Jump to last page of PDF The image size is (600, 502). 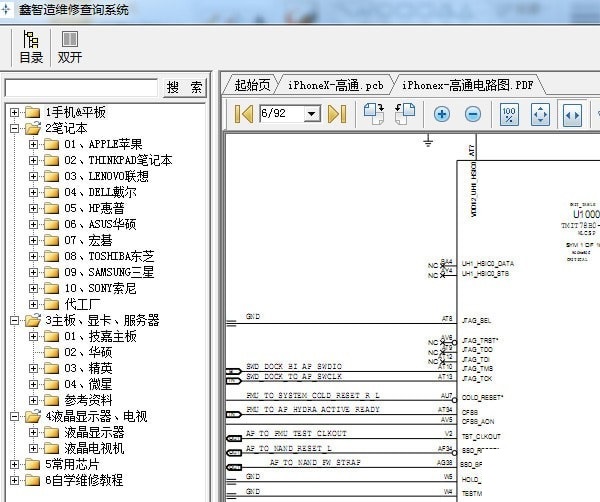(x=336, y=114)
